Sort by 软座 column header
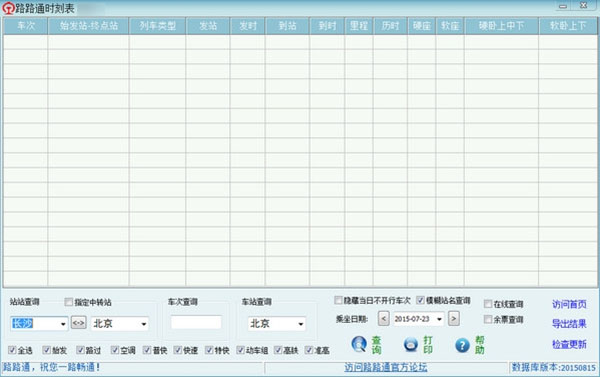 450,26
